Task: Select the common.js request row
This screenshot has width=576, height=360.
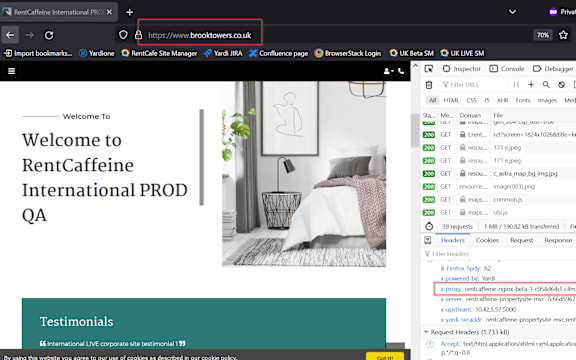Action: click(x=498, y=199)
